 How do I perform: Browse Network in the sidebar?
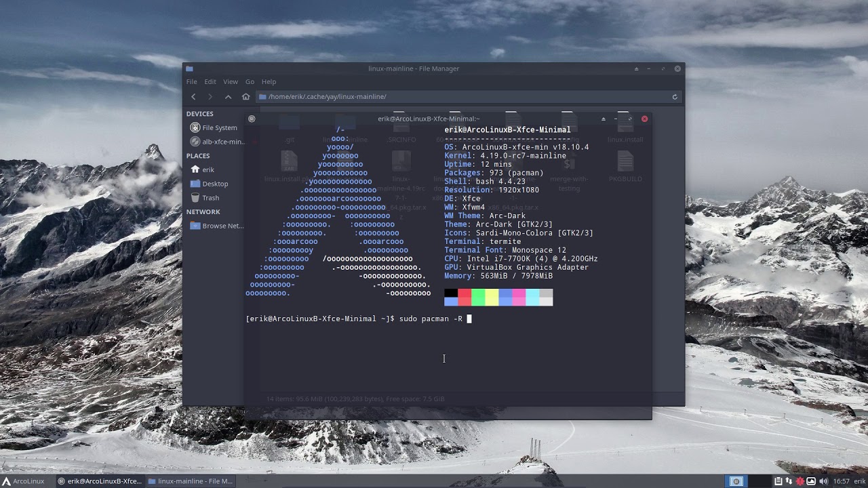coord(218,226)
